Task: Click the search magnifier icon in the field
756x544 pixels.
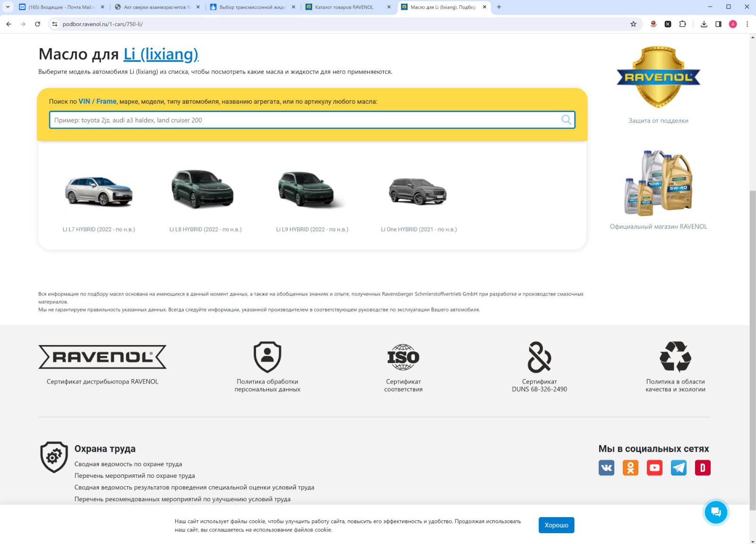Action: click(x=566, y=120)
